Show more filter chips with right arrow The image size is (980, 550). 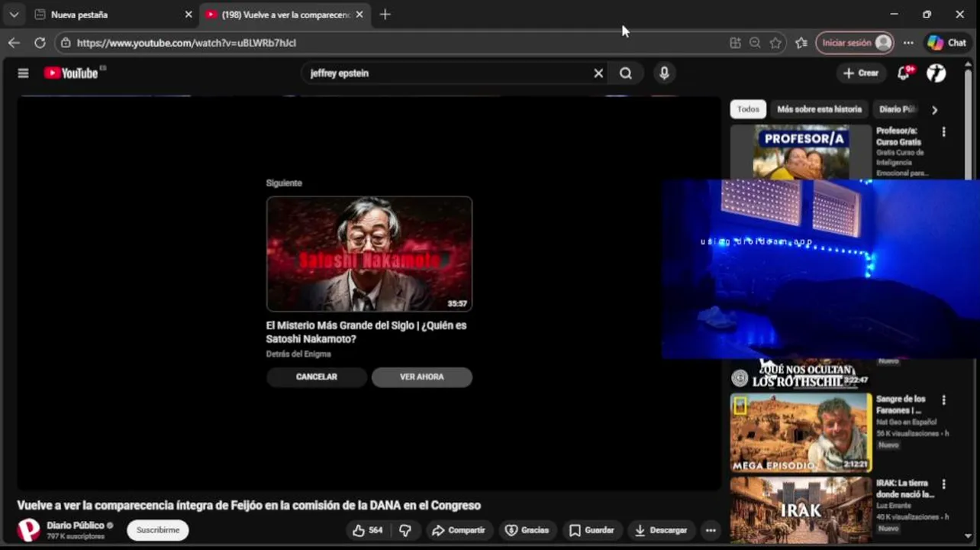(x=934, y=110)
